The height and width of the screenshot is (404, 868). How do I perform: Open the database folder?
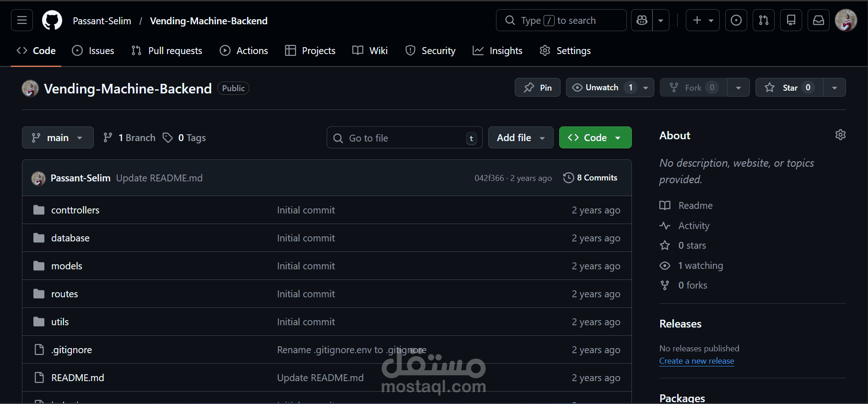(x=70, y=238)
